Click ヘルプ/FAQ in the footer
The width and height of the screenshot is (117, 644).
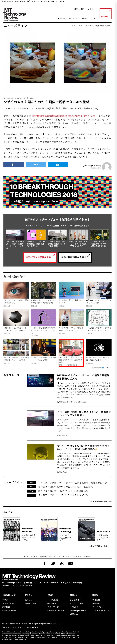[x=52, y=599]
